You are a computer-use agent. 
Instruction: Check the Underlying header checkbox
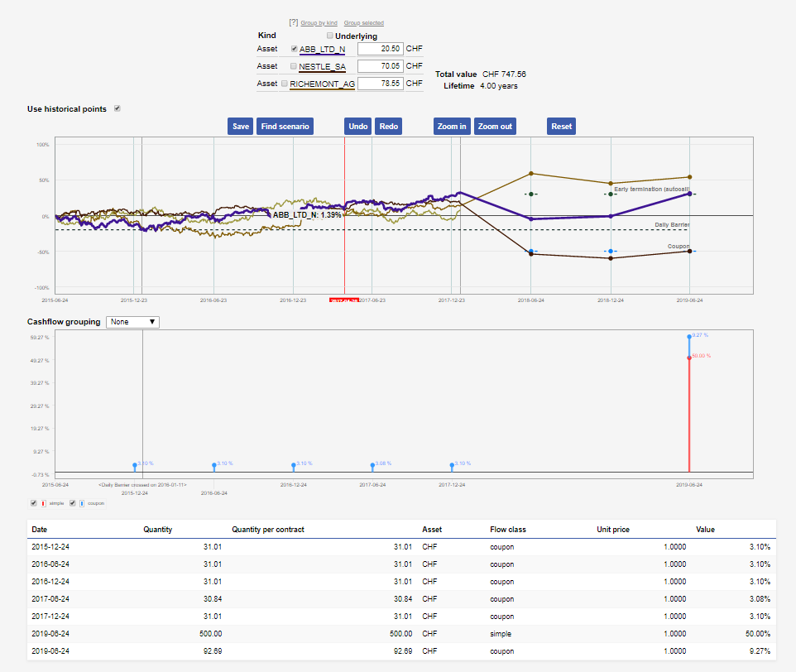(x=330, y=36)
